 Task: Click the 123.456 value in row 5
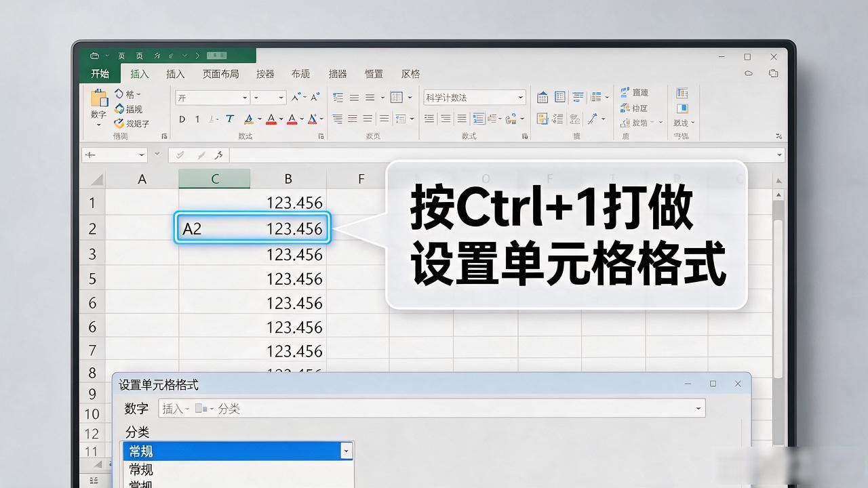point(294,279)
